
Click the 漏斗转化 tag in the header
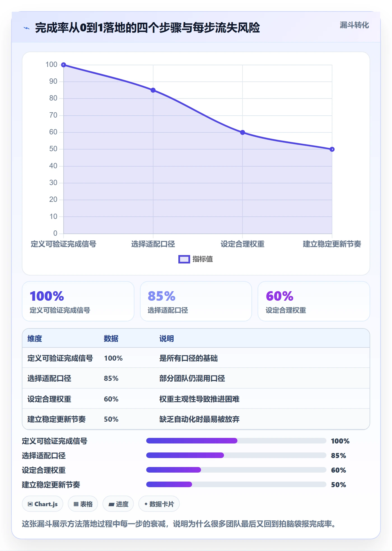point(354,25)
